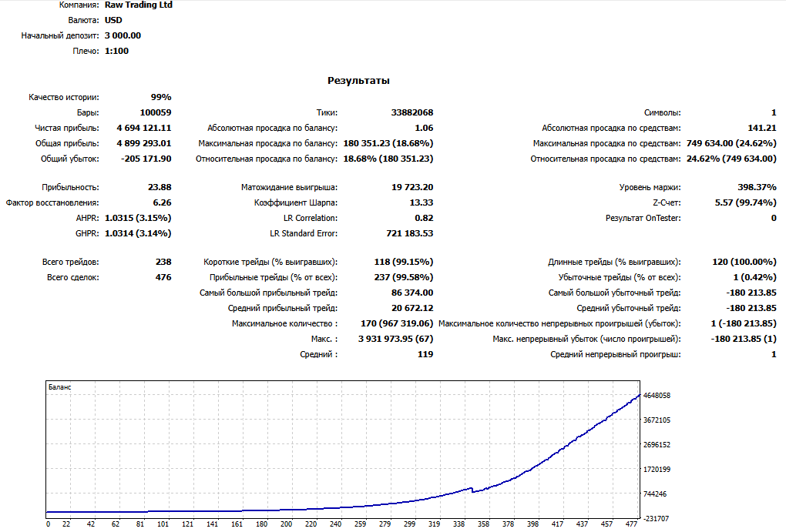
Task: Select average consecutive wins value 119
Action: point(425,355)
